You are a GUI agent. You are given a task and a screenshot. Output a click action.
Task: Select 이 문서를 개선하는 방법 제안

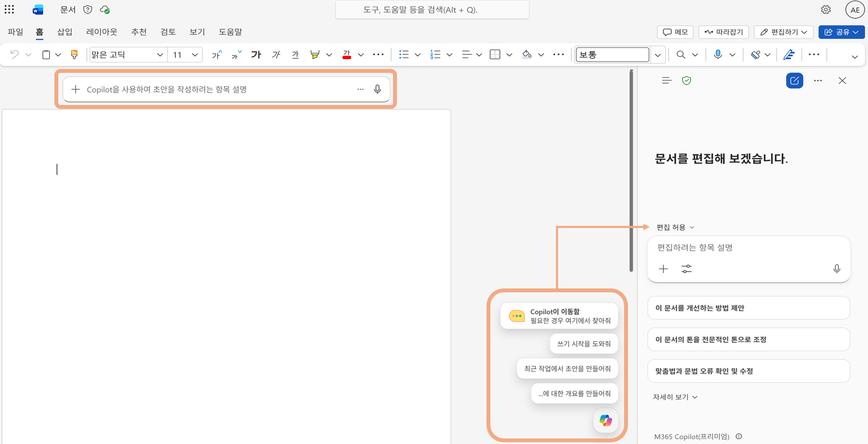(x=748, y=308)
